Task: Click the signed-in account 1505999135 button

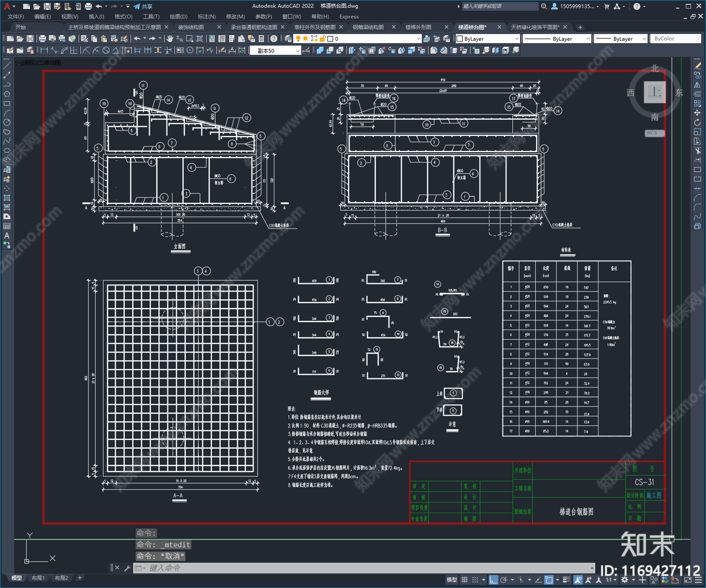Action: click(575, 6)
